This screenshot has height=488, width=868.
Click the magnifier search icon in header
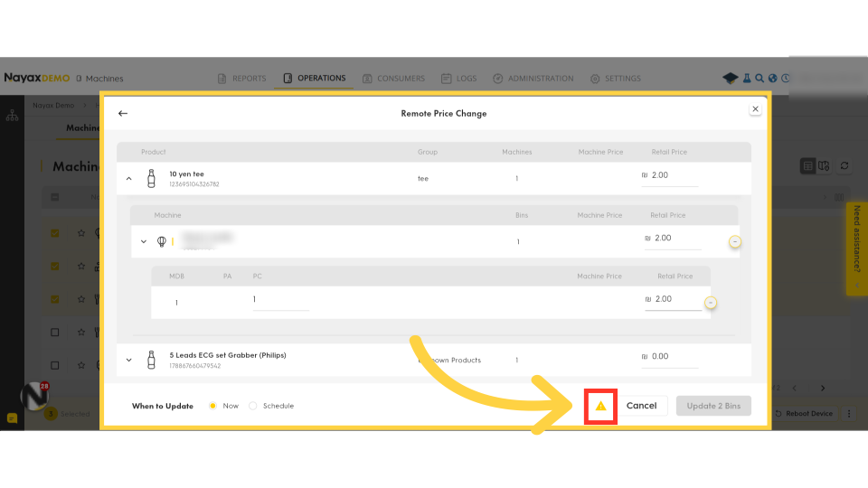759,79
